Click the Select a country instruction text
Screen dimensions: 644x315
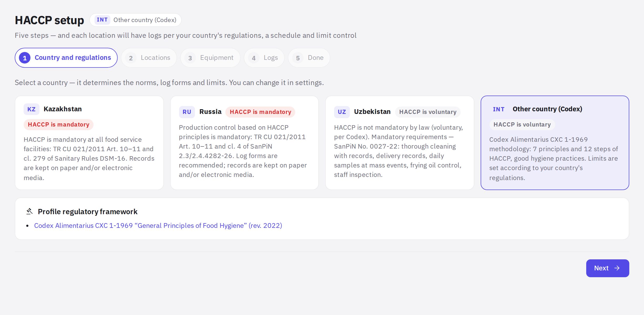[169, 83]
